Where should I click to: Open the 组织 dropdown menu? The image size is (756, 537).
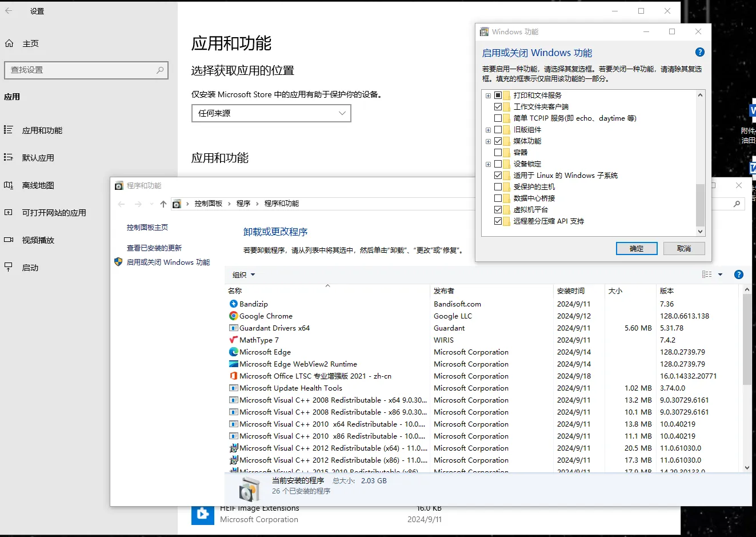tap(244, 275)
